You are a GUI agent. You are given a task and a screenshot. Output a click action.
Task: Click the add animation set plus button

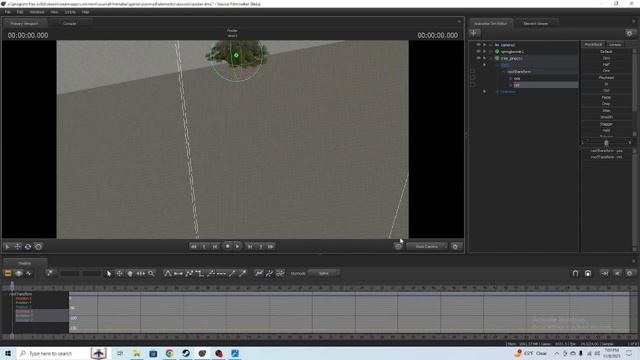point(474,33)
